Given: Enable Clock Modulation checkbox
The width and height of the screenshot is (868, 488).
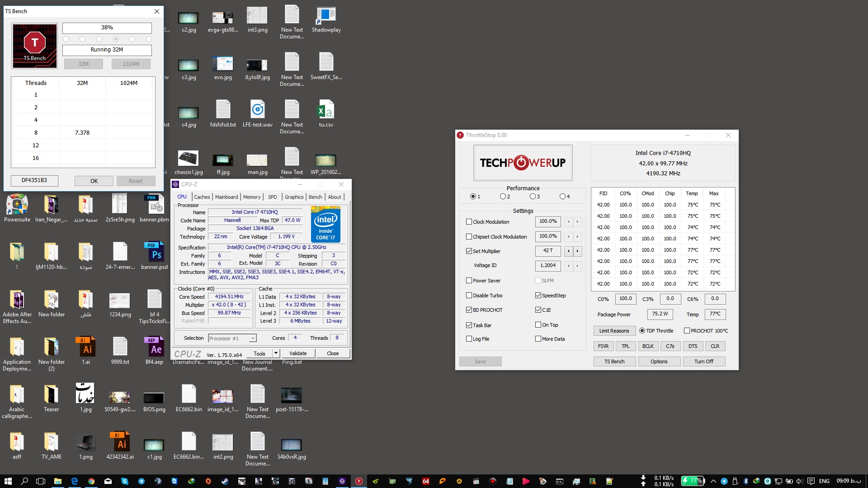Looking at the screenshot, I should 469,222.
